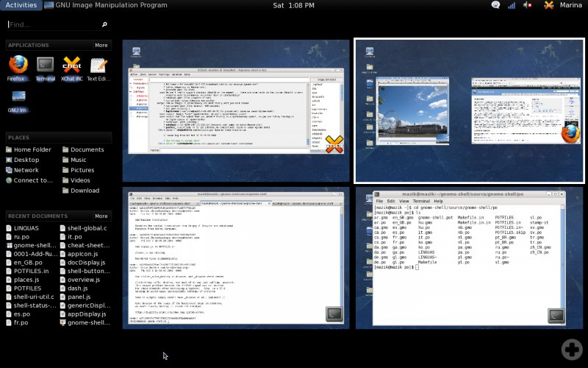Open the chat bubble notification icon
Viewport: 588px width, 368px height.
pyautogui.click(x=495, y=5)
